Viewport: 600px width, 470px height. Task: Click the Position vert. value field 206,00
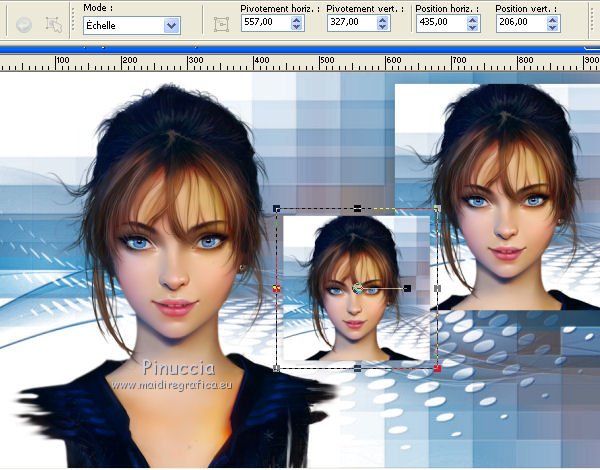coord(521,23)
